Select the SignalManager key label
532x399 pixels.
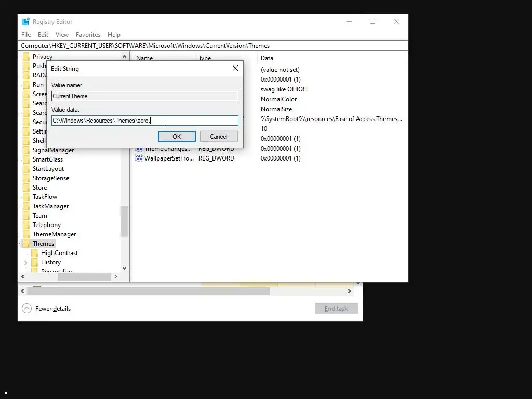54,150
